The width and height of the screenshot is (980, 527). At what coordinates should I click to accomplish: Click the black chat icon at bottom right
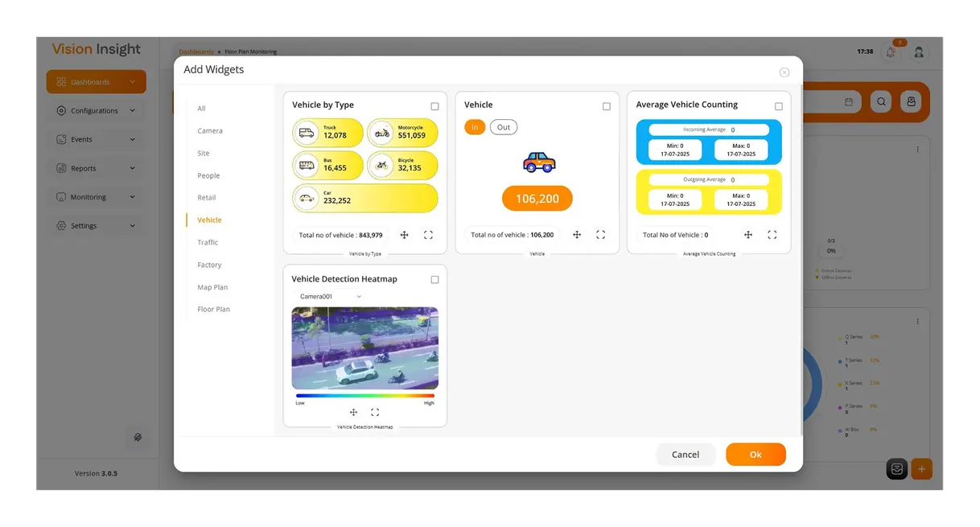click(897, 469)
